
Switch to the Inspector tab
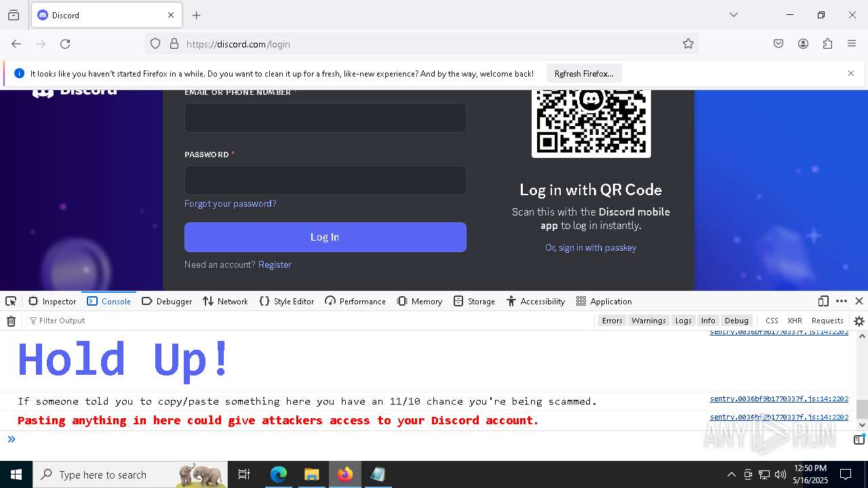click(x=52, y=301)
